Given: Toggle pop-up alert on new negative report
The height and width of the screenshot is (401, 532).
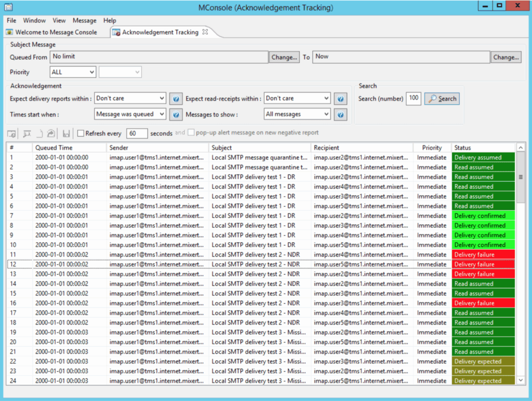Looking at the screenshot, I should pyautogui.click(x=191, y=132).
